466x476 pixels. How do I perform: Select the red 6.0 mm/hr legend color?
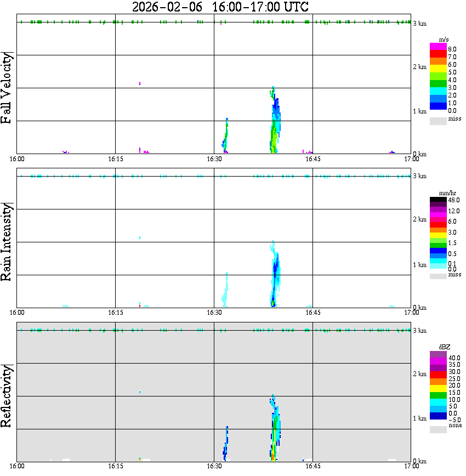pyautogui.click(x=438, y=225)
